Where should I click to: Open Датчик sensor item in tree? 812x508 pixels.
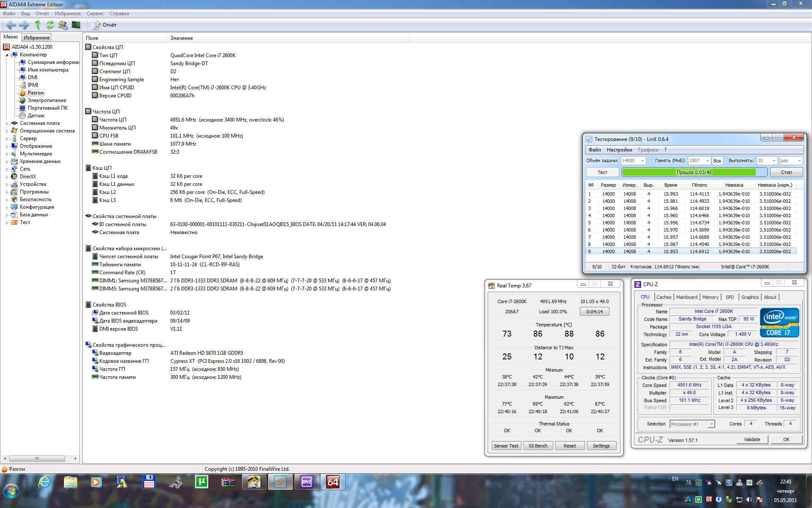coord(32,116)
